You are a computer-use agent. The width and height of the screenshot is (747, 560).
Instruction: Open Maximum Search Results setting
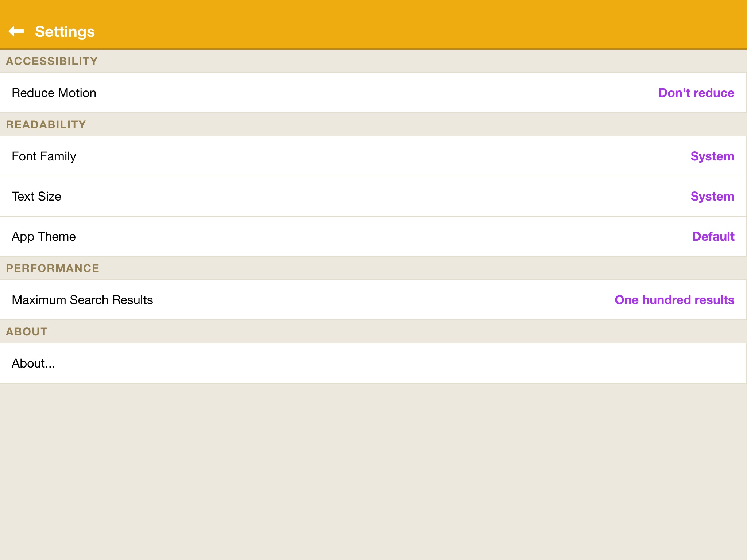coord(82,300)
